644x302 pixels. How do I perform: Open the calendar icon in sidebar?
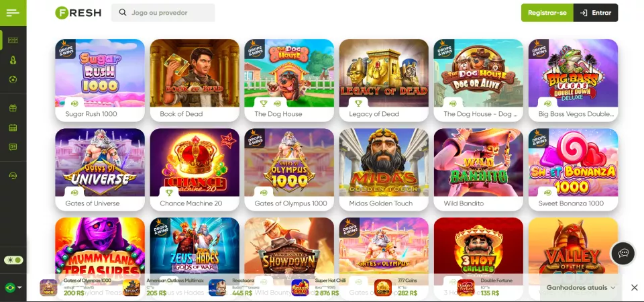point(13,128)
